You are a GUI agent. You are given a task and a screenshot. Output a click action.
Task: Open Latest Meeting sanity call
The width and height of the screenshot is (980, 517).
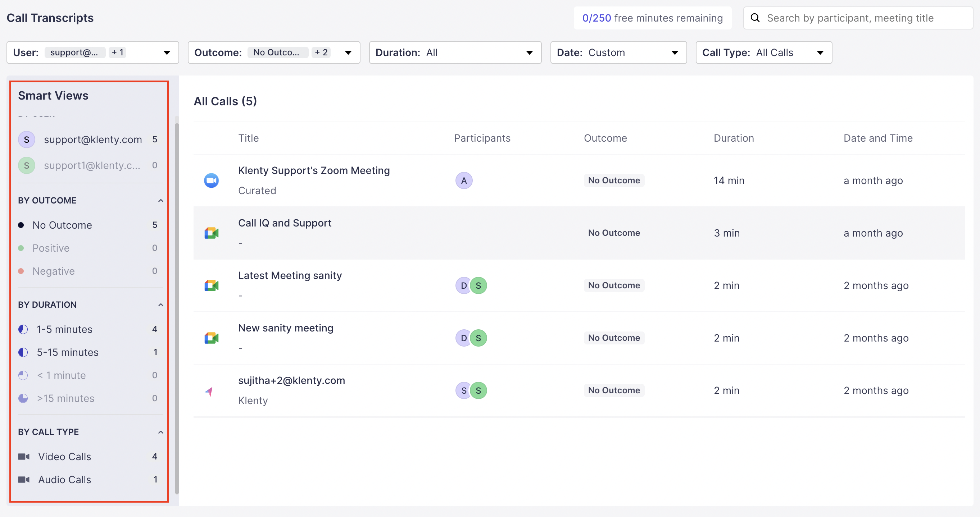(x=290, y=275)
